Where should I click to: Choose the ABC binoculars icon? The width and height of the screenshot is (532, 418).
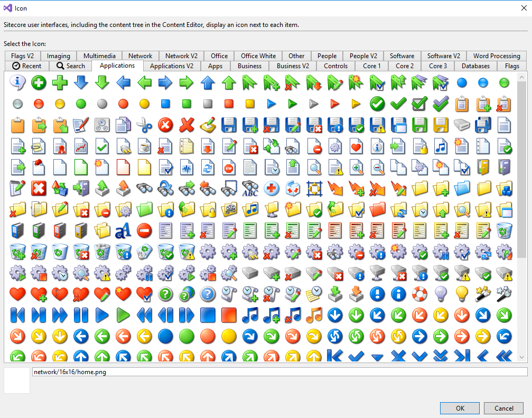[250, 188]
